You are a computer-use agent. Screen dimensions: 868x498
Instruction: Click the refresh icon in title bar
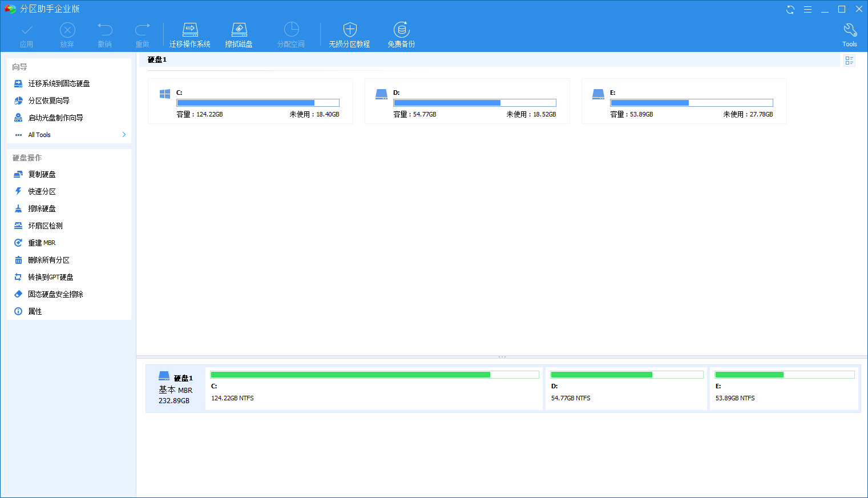pos(790,9)
